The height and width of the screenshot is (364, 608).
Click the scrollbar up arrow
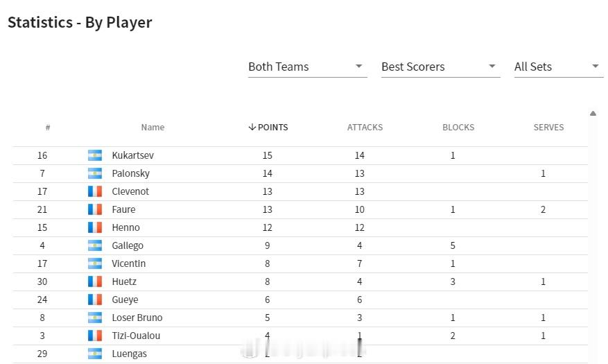pyautogui.click(x=593, y=114)
